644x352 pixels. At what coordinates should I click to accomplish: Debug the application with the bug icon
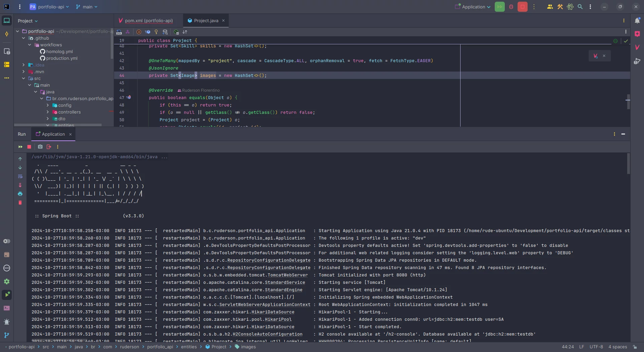tap(511, 7)
